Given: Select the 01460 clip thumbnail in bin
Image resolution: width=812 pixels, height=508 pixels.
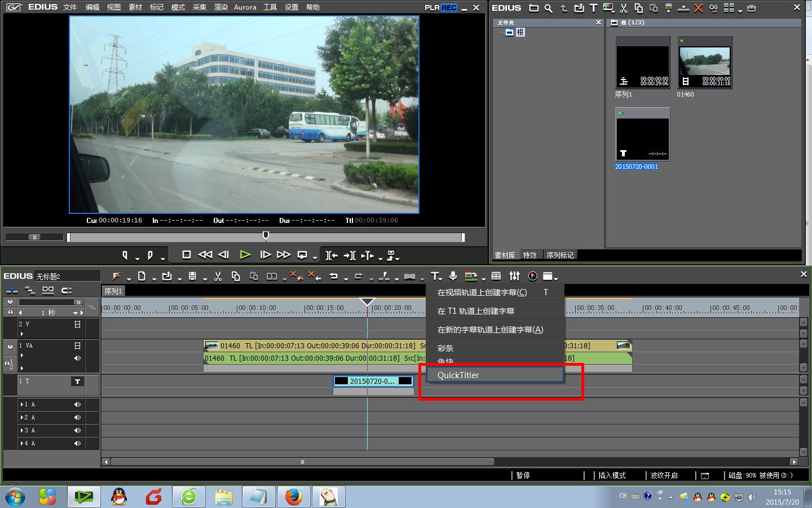Looking at the screenshot, I should point(704,62).
